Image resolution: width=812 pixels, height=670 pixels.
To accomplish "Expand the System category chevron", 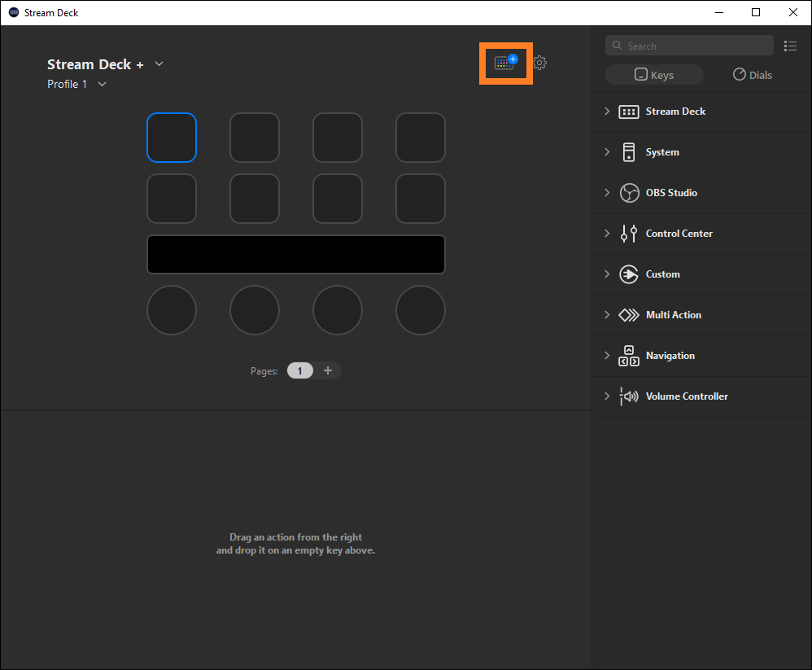I will click(x=607, y=151).
